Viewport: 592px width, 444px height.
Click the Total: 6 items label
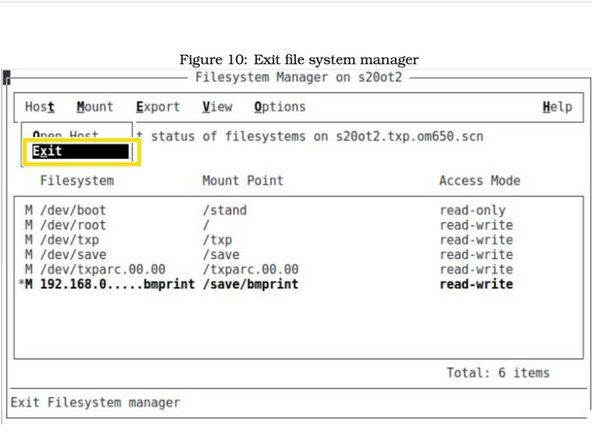tap(498, 373)
